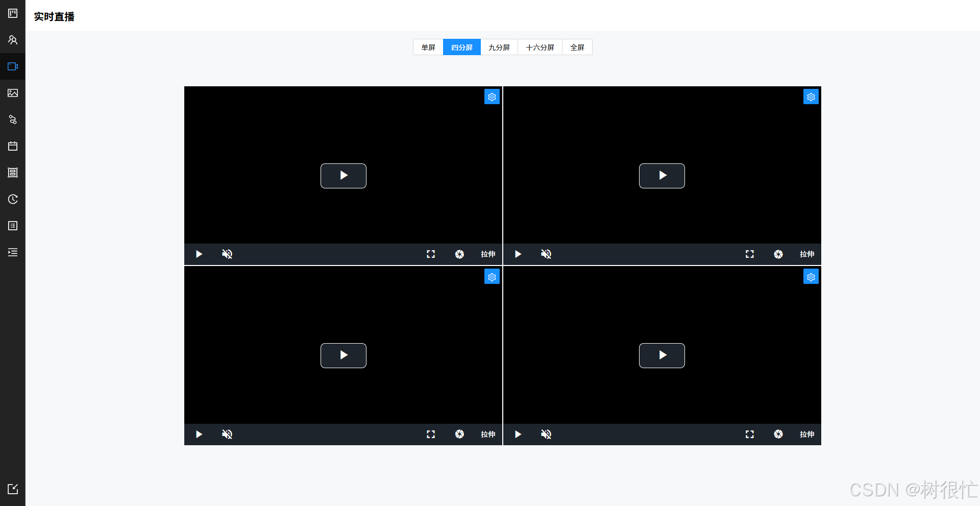The width and height of the screenshot is (980, 506).
Task: Start bottom-right video with center play button
Action: tap(662, 355)
